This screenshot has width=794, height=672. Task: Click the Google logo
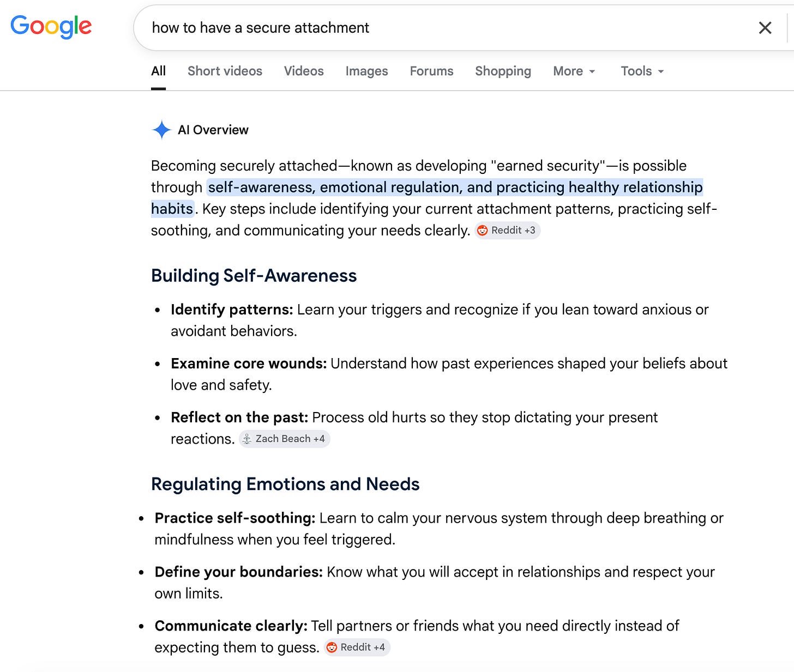click(x=51, y=27)
